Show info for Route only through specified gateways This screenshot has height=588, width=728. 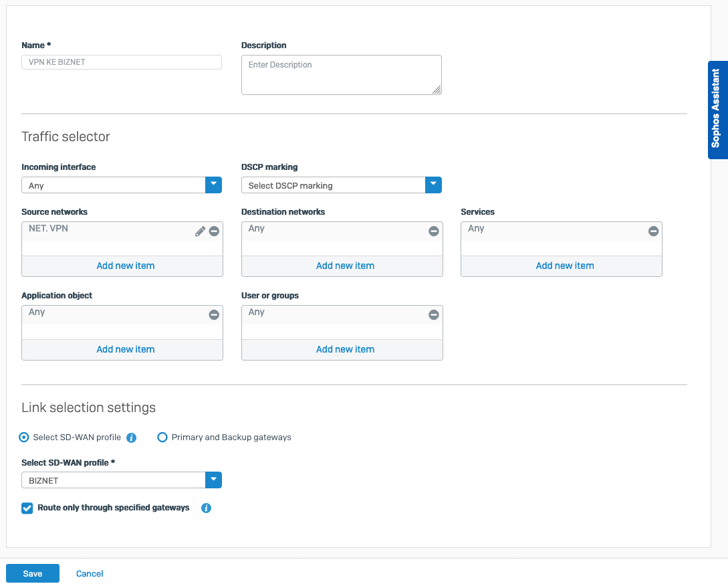click(x=206, y=508)
